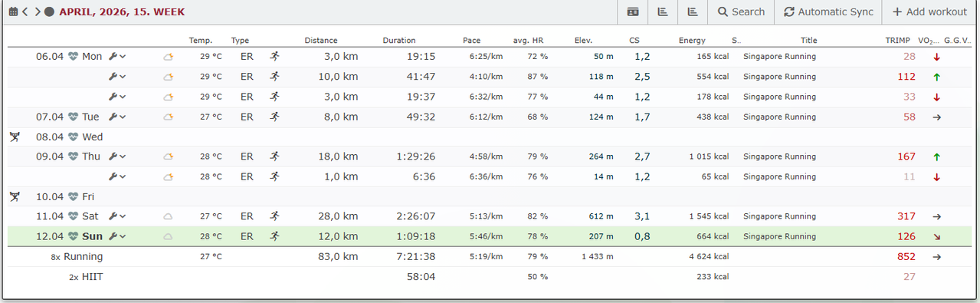Click the avg. HR column header
This screenshot has width=980, height=303.
click(528, 40)
